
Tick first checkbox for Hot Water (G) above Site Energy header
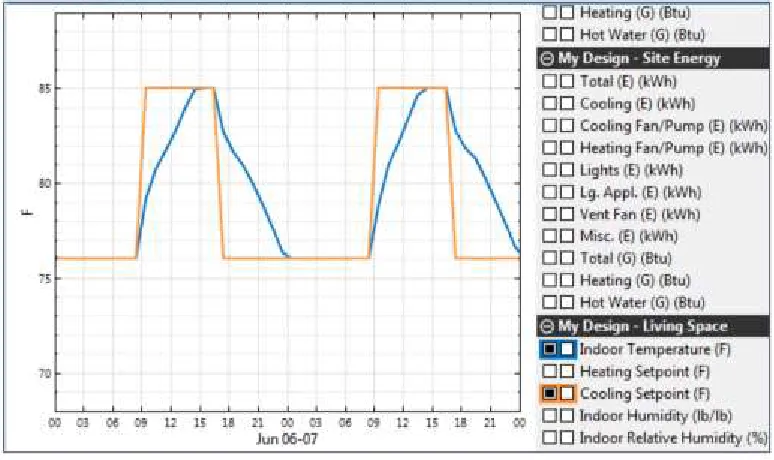549,34
